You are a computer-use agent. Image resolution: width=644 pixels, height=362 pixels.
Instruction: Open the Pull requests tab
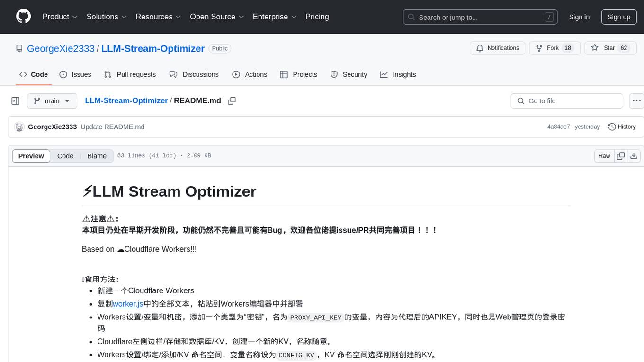pyautogui.click(x=130, y=74)
